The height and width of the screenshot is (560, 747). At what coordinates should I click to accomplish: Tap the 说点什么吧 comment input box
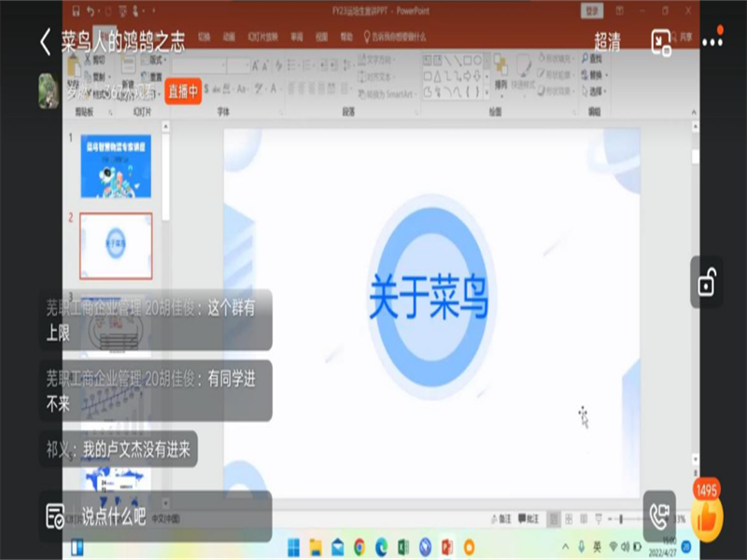click(154, 516)
